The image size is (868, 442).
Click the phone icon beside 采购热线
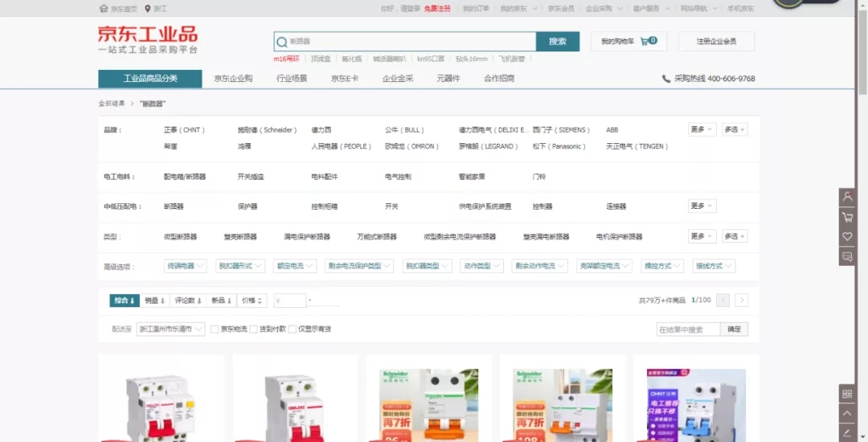(666, 79)
